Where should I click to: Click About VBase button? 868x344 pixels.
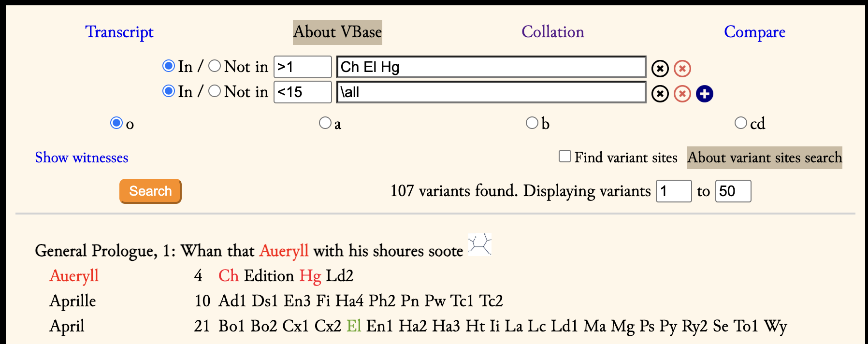(x=337, y=32)
